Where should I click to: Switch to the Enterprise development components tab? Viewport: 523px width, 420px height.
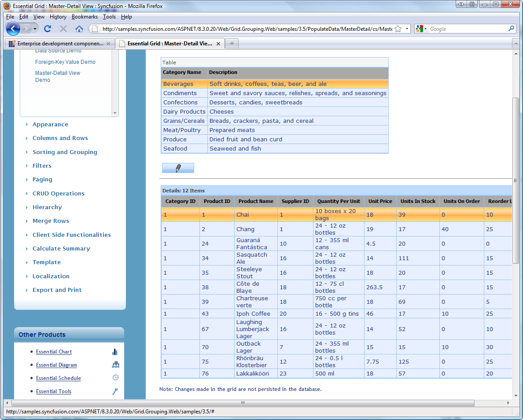tap(60, 44)
